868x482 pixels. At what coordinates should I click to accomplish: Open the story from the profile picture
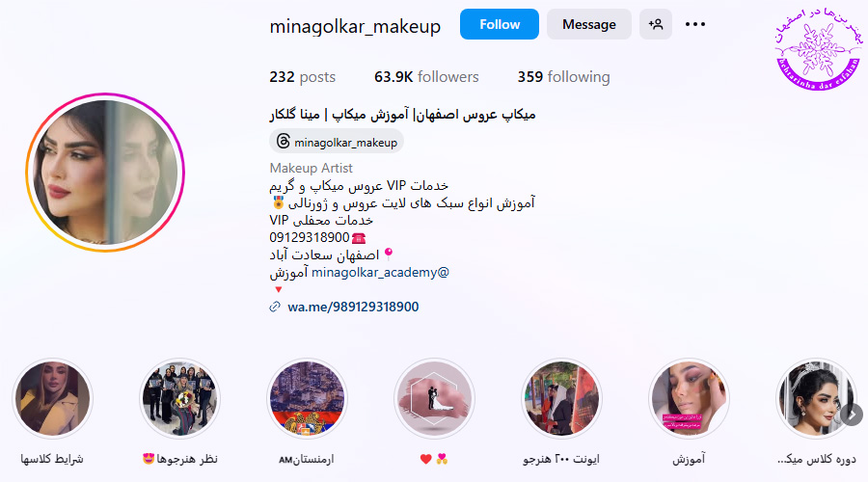tap(105, 173)
